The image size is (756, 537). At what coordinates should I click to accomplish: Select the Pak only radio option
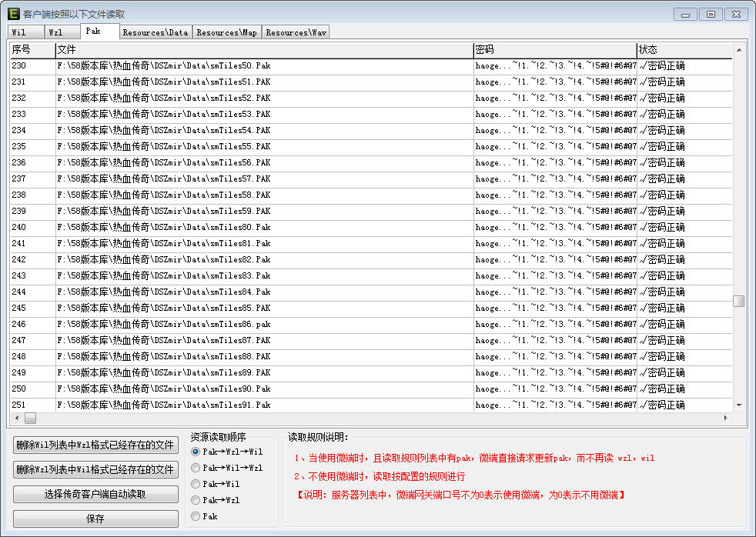click(x=196, y=516)
